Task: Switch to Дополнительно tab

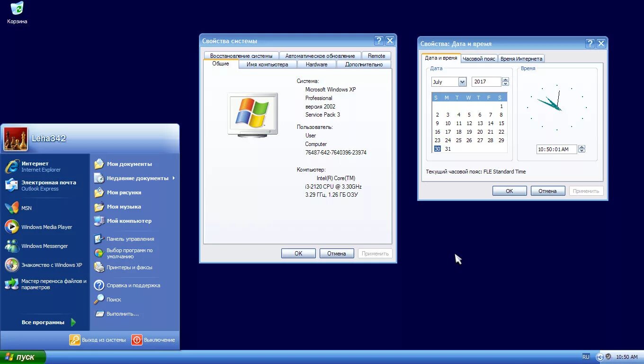Action: [364, 64]
